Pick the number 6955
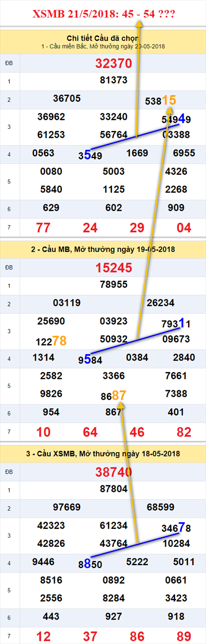 pos(184,153)
